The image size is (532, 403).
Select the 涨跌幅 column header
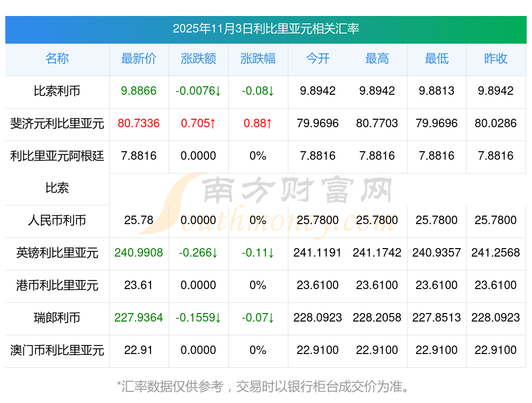pyautogui.click(x=258, y=59)
